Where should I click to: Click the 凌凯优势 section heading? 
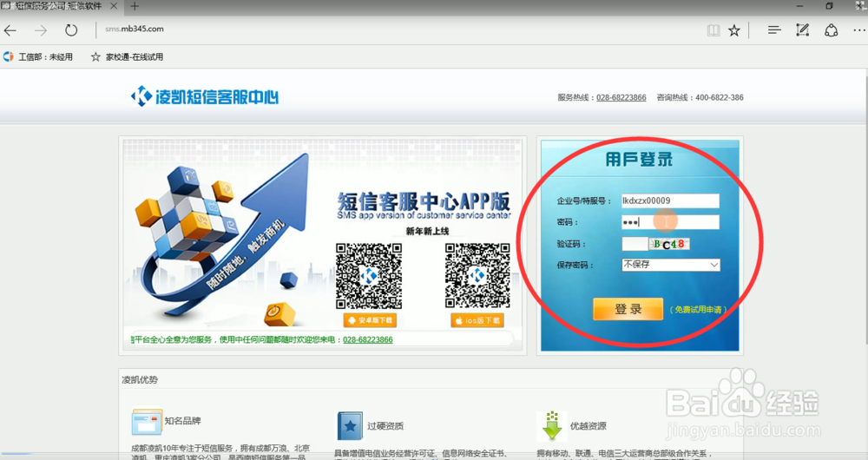(x=140, y=380)
